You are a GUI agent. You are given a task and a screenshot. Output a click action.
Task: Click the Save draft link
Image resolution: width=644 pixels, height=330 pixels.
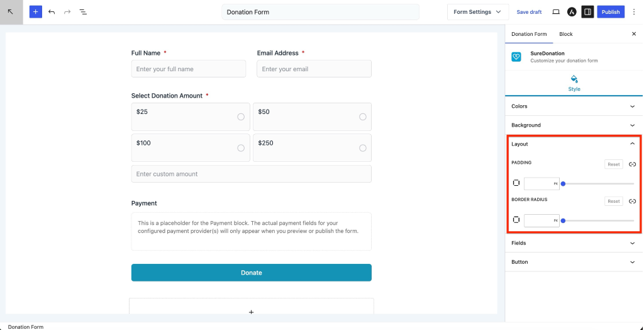pyautogui.click(x=529, y=12)
